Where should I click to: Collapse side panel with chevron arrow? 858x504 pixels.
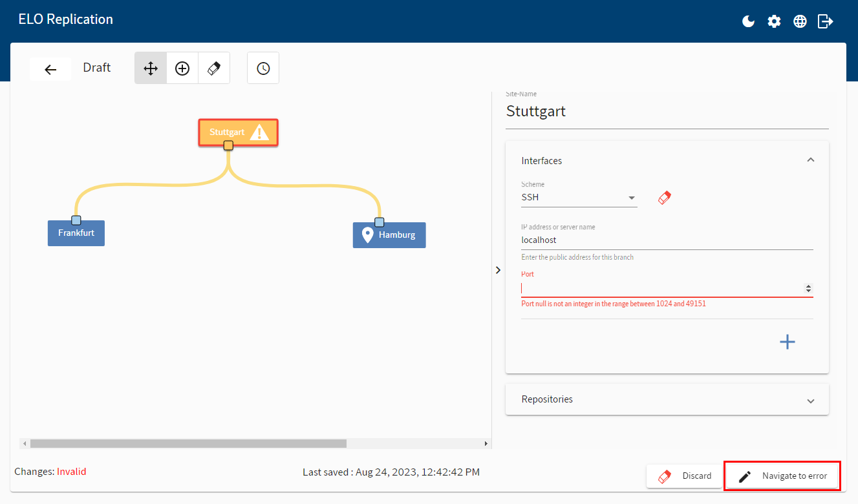(x=498, y=270)
